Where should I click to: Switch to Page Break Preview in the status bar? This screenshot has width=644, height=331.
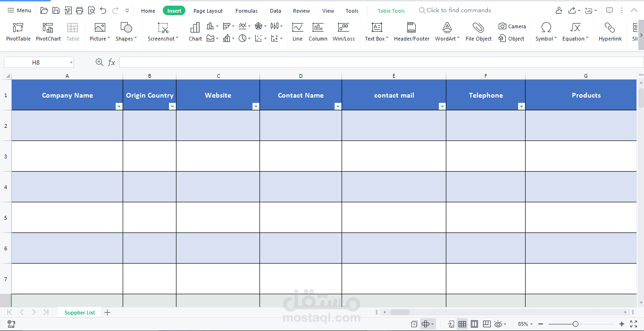(x=486, y=324)
